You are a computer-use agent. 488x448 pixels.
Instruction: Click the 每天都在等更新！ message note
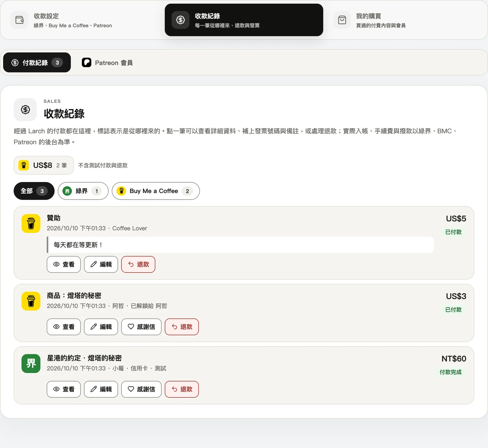click(240, 245)
